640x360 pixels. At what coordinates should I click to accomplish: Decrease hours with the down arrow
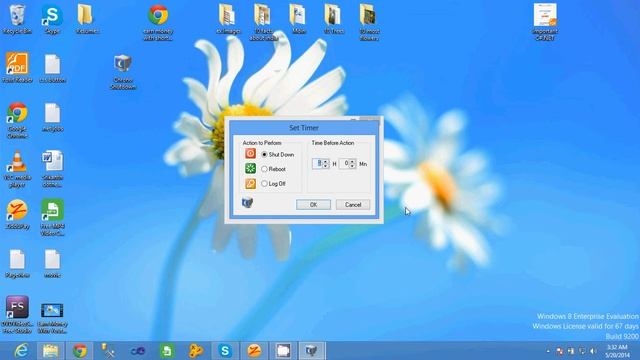click(x=325, y=166)
